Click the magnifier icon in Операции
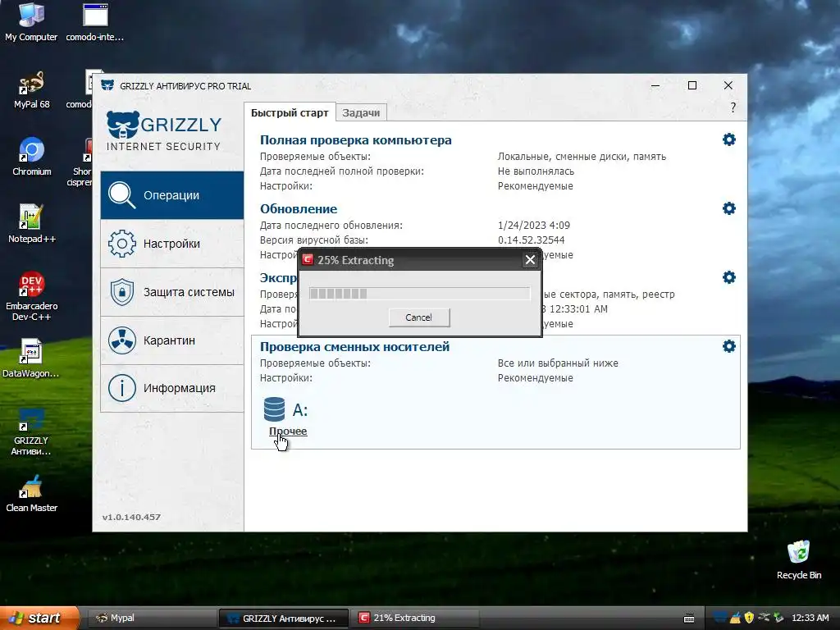Image resolution: width=840 pixels, height=630 pixels. [121, 195]
